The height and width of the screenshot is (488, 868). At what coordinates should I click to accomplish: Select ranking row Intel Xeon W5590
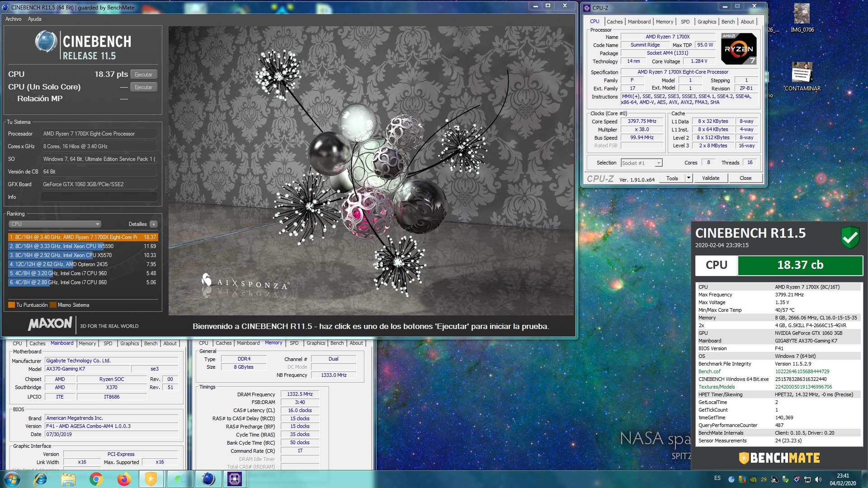coord(83,246)
